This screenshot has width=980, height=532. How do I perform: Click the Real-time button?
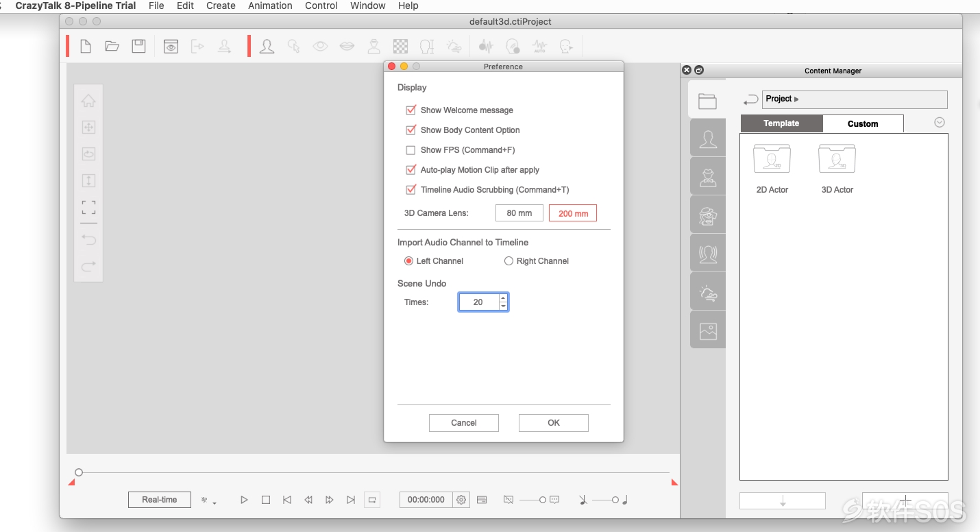160,500
